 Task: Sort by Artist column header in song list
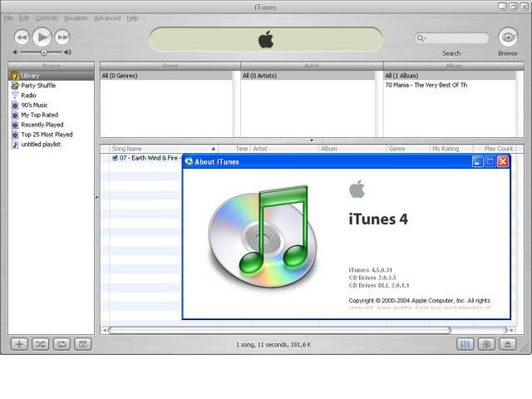click(x=284, y=149)
